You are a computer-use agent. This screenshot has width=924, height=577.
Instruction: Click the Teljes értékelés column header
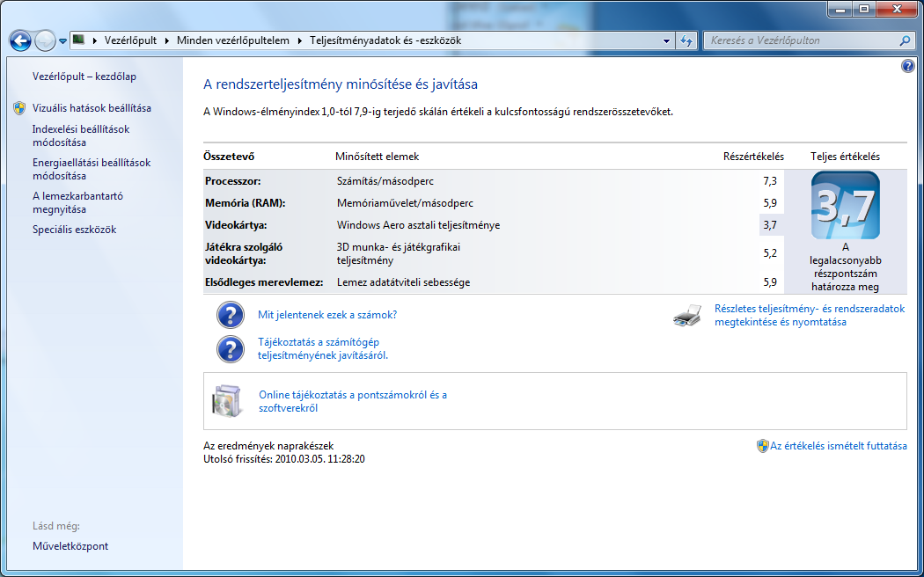(x=846, y=157)
